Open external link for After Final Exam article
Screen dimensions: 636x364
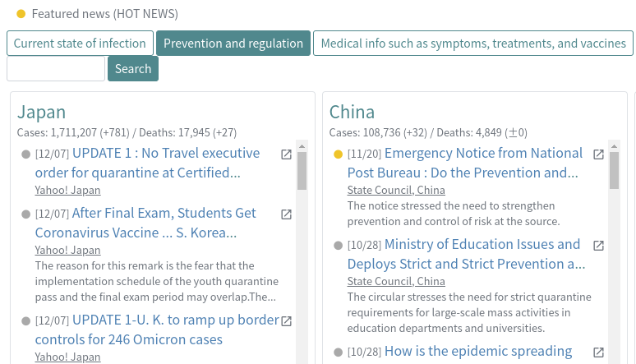coord(286,214)
